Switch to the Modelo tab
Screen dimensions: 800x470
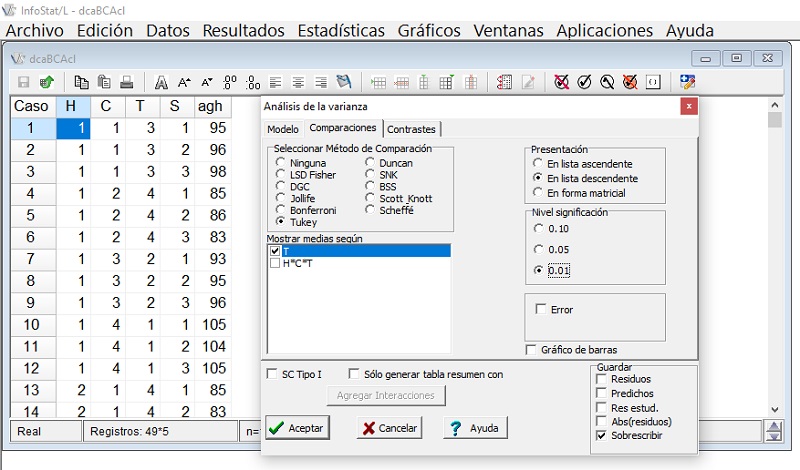point(282,129)
